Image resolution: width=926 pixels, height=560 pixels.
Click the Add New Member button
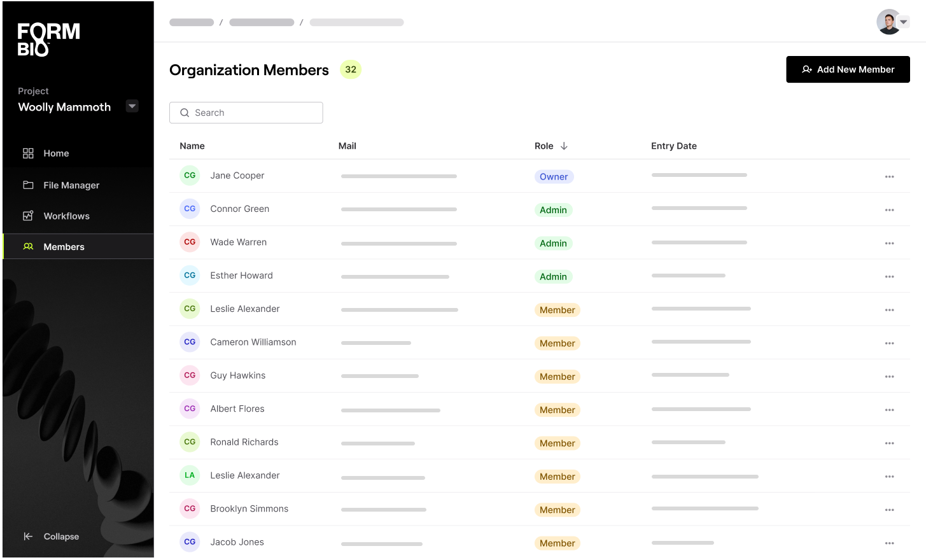point(848,69)
